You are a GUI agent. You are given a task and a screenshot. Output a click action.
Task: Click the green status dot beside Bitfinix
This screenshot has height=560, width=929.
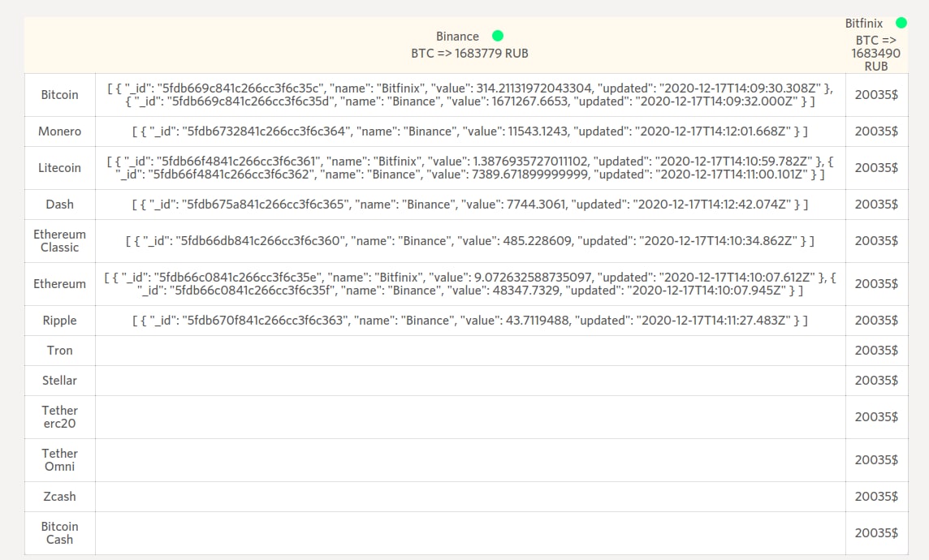click(901, 23)
